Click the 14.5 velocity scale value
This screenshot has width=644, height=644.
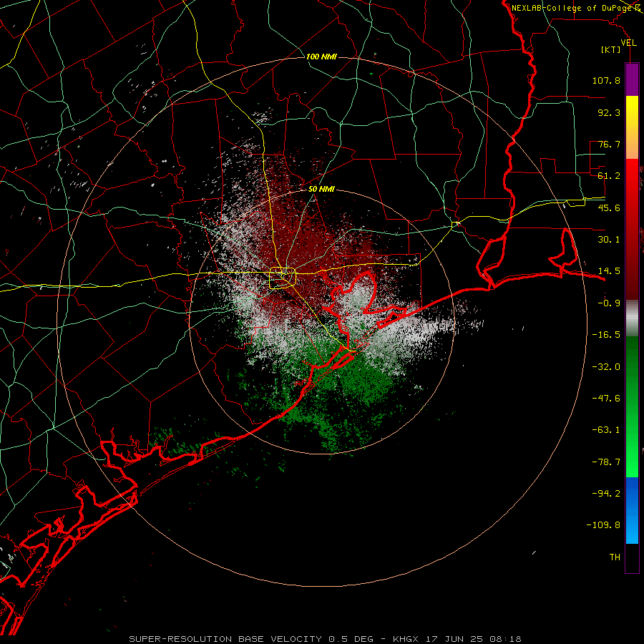pos(609,271)
